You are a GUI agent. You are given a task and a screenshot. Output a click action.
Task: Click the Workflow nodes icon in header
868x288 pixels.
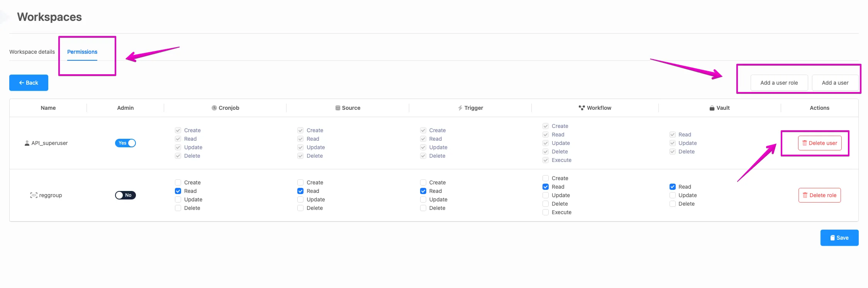582,108
